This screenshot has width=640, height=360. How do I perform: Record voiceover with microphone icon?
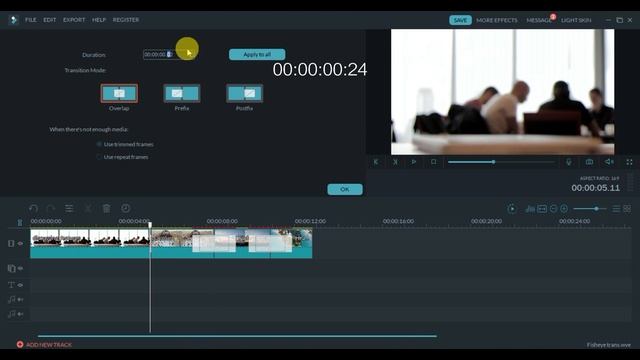pos(569,162)
